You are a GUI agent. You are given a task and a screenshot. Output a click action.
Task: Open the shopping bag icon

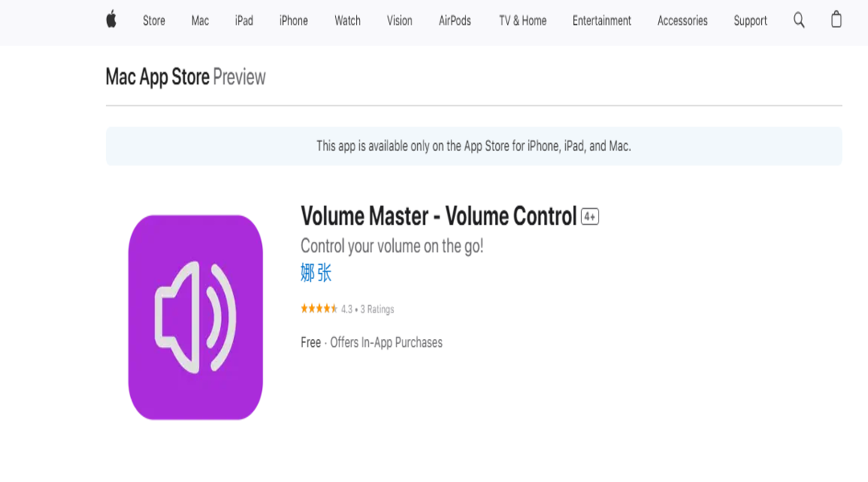click(x=836, y=19)
